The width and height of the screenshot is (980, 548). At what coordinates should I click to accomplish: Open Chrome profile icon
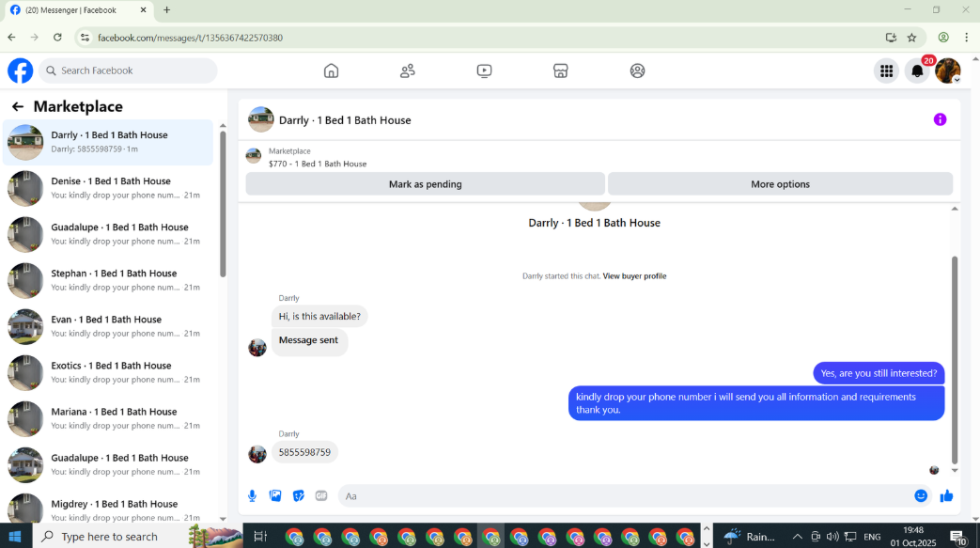click(x=943, y=38)
